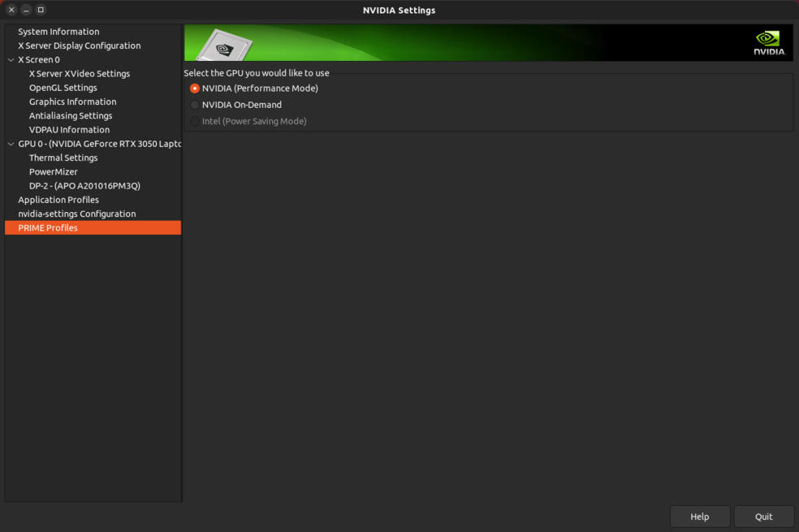Minimize the NVIDIA Settings window
Screen dimensions: 799x532
(x=26, y=10)
